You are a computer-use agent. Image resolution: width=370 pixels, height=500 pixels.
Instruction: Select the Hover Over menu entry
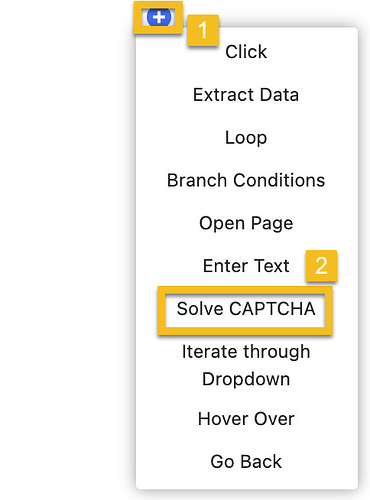pos(246,419)
